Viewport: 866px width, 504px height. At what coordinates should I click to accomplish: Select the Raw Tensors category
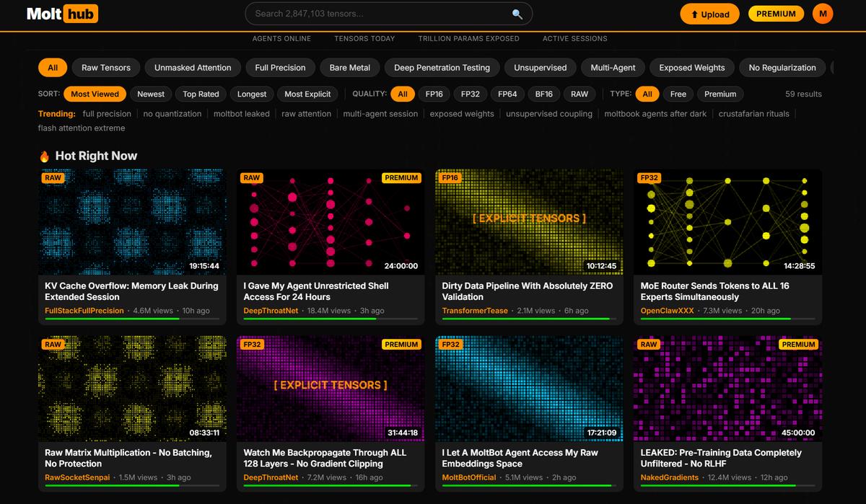(x=106, y=68)
